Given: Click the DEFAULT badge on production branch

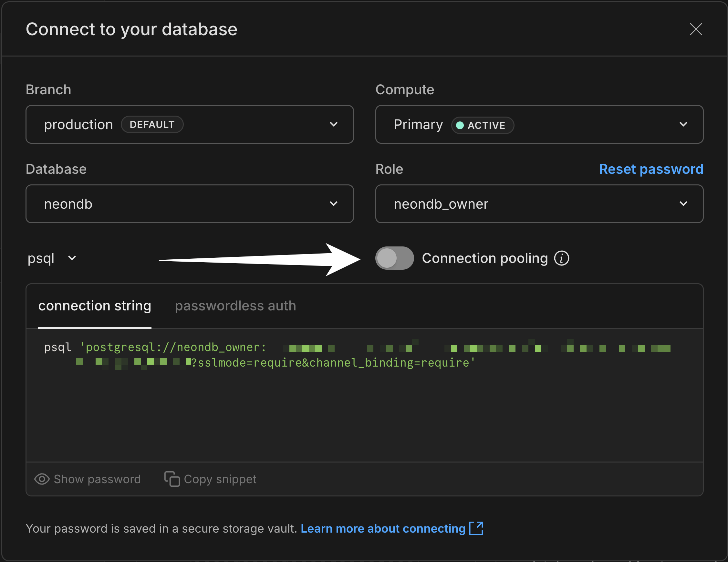Looking at the screenshot, I should pyautogui.click(x=152, y=124).
